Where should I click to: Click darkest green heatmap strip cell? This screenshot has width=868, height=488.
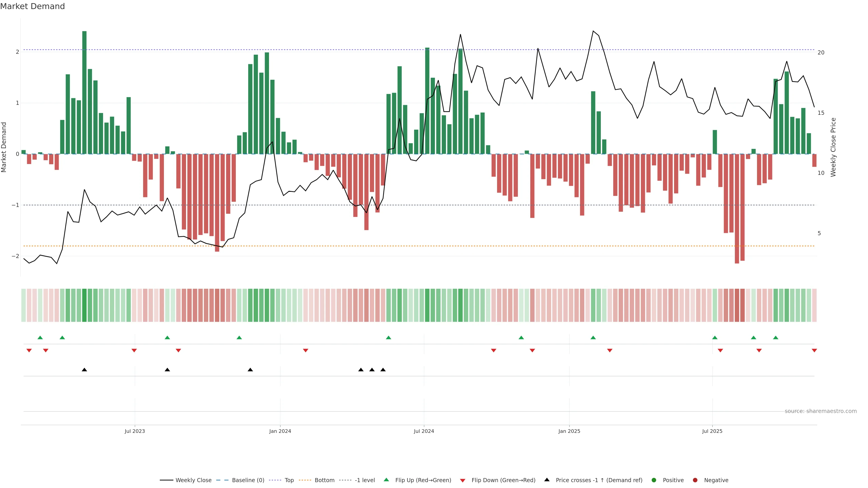point(84,305)
